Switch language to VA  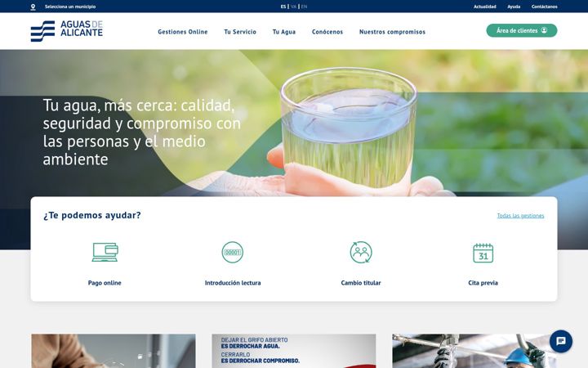293,7
